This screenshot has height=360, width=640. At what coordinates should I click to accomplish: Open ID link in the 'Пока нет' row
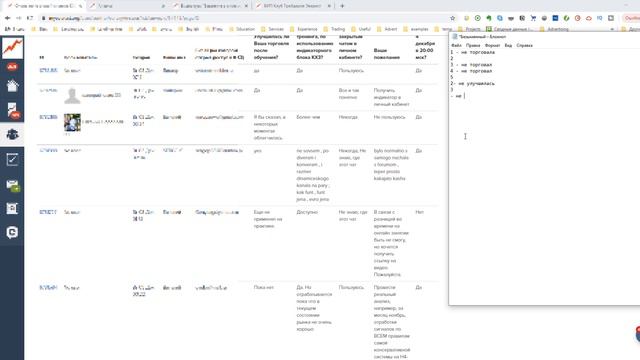48,288
